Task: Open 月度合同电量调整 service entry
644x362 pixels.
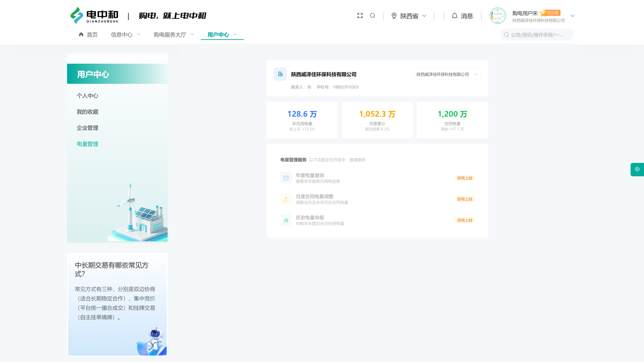Action: (x=377, y=199)
